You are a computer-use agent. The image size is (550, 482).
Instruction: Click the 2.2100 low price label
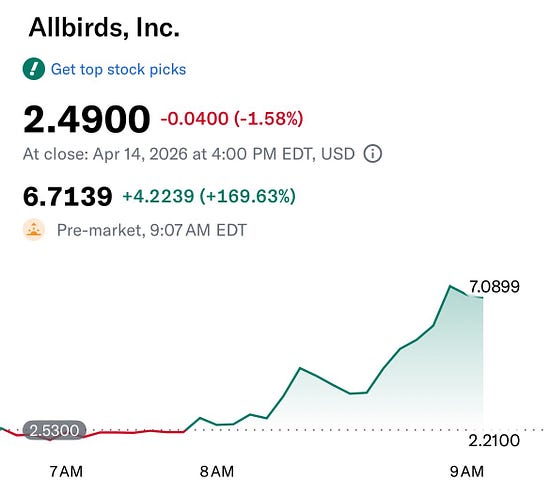(x=494, y=441)
